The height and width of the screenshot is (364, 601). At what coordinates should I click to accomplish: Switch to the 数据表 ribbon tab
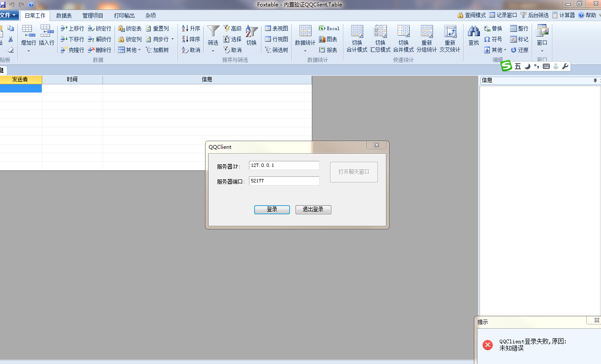pos(64,15)
